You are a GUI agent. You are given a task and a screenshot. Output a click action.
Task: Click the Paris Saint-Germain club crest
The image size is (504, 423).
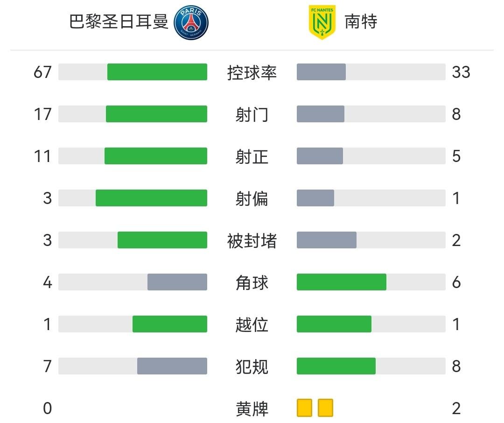pos(191,22)
